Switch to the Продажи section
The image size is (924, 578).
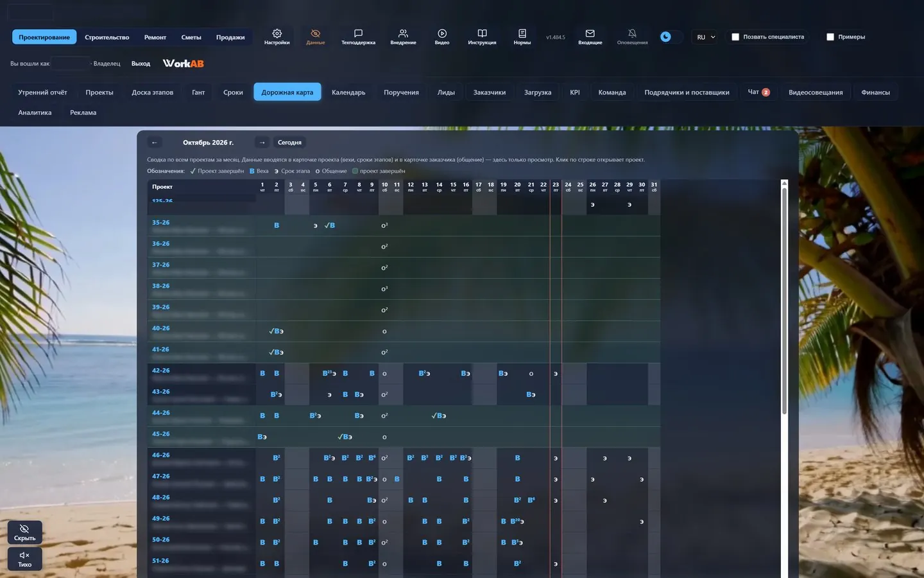pyautogui.click(x=230, y=37)
